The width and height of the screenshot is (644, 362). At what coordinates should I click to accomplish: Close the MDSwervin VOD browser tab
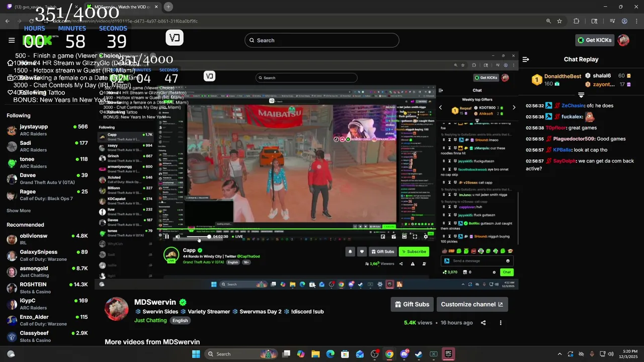(156, 7)
